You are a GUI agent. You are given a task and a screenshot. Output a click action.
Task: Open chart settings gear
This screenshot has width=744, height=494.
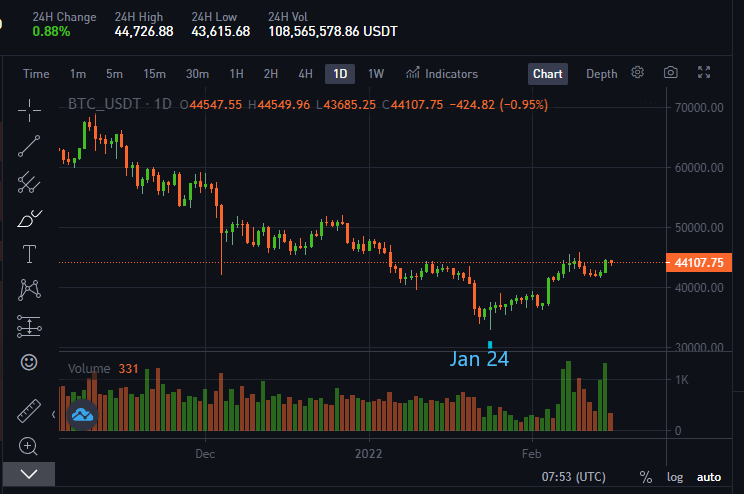coord(637,73)
